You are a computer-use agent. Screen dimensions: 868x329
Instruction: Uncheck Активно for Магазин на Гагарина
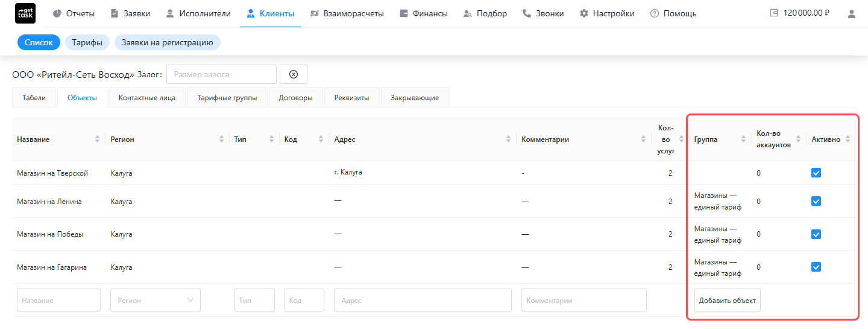tap(816, 267)
